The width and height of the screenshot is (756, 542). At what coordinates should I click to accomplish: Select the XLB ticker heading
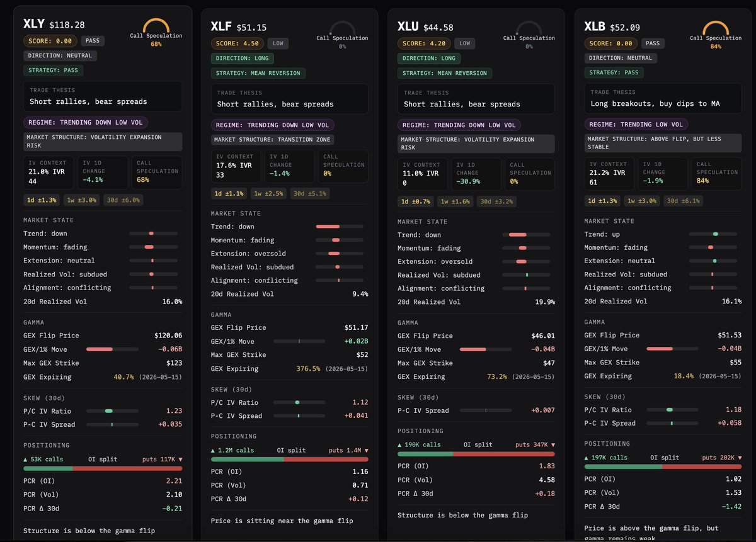[x=595, y=26]
